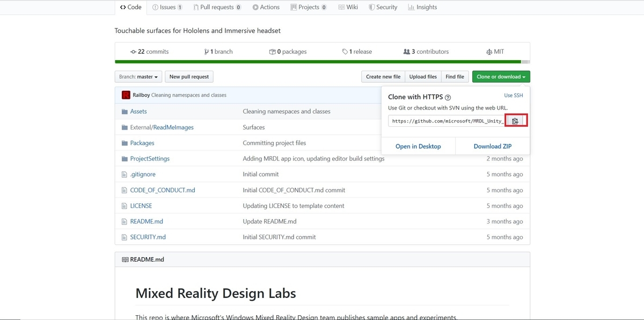This screenshot has height=320, width=644.
Task: Click the file icon beside CODE_OF_CONDUCT.md
Action: coord(125,191)
